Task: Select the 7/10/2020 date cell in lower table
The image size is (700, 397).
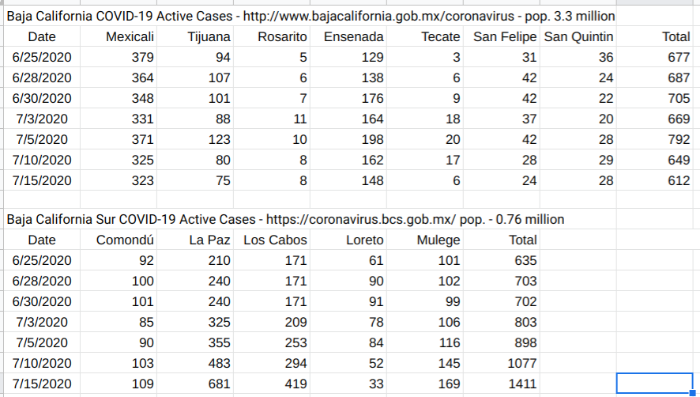Action: [x=42, y=363]
